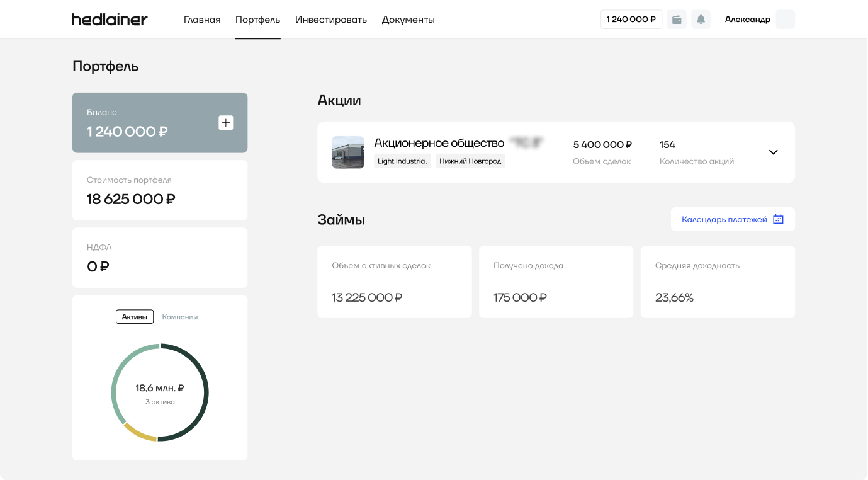Viewport: 868px width, 480px height.
Task: Switch chart to Компании tab
Action: pyautogui.click(x=180, y=317)
